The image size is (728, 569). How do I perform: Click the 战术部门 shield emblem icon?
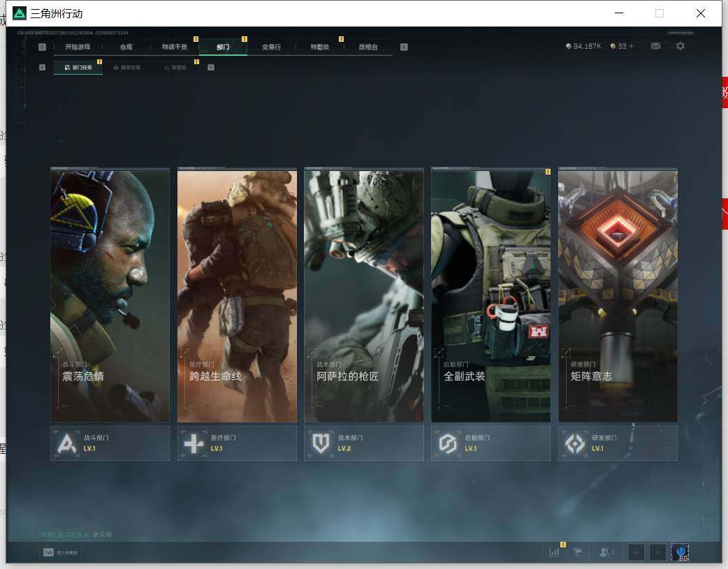coord(321,444)
